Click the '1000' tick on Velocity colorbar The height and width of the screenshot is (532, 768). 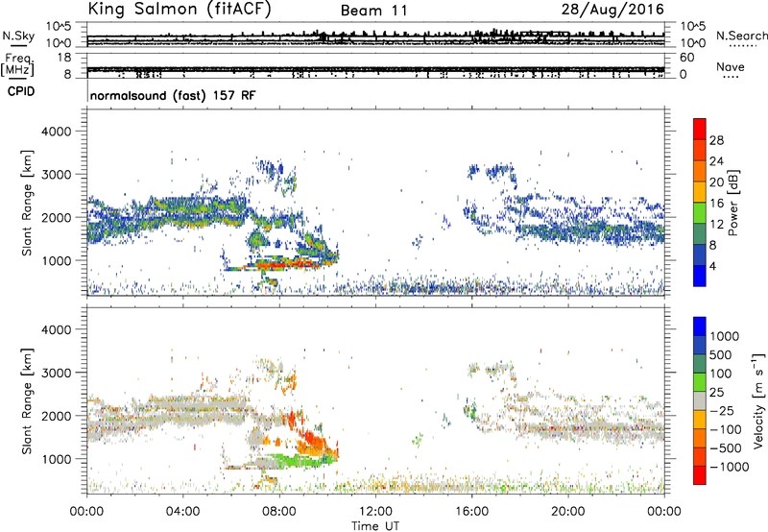coord(725,336)
